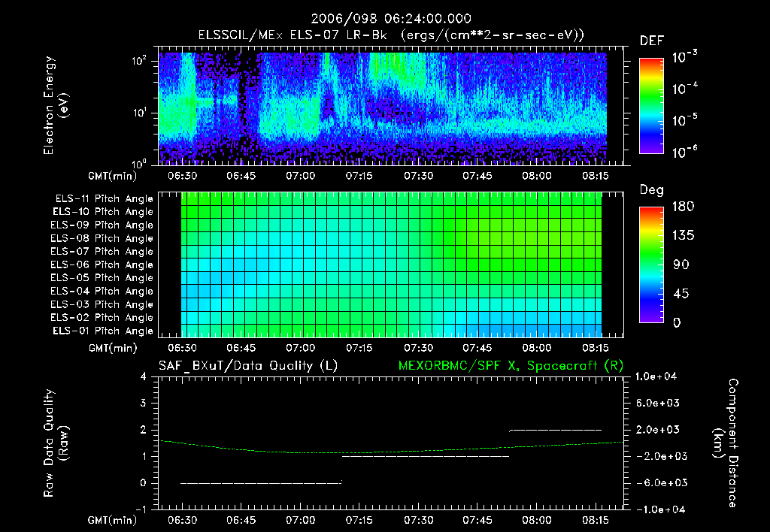Select the ELS-03 Pitch Angle row label

coord(102,304)
